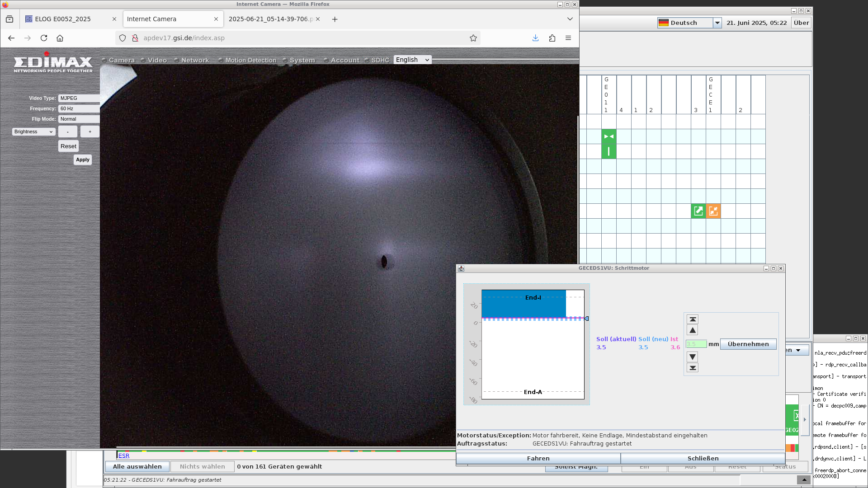Click the step-down triangle arrow
868x488 pixels.
coord(693,357)
